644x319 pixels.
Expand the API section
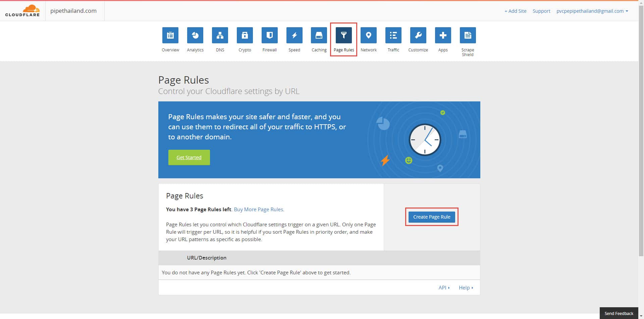tap(444, 288)
